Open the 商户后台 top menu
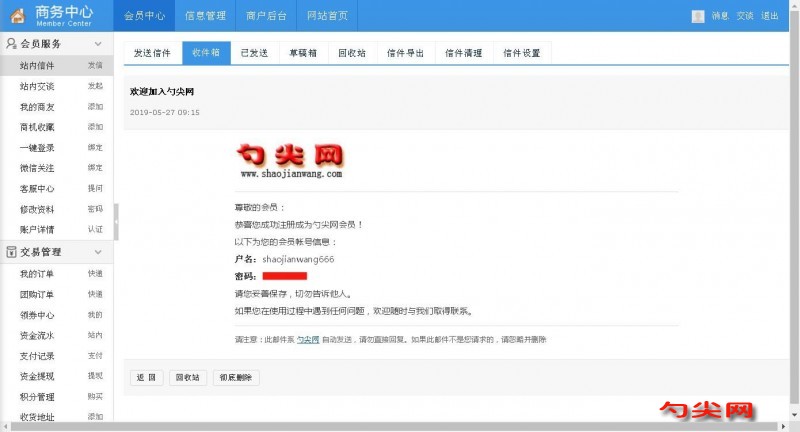 pyautogui.click(x=266, y=16)
